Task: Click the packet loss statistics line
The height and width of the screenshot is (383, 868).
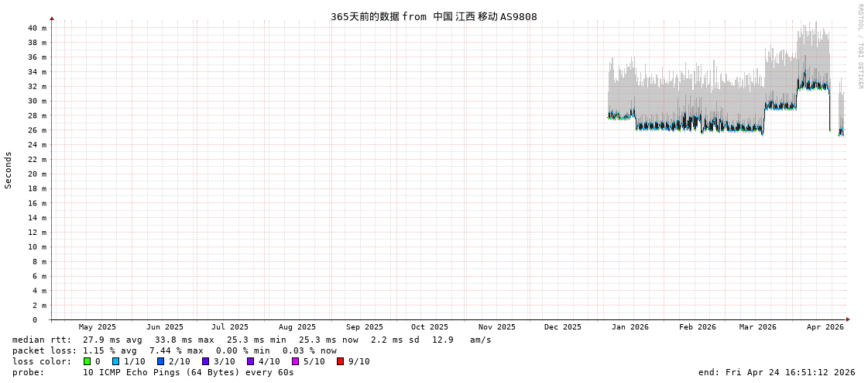Action: pyautogui.click(x=174, y=350)
